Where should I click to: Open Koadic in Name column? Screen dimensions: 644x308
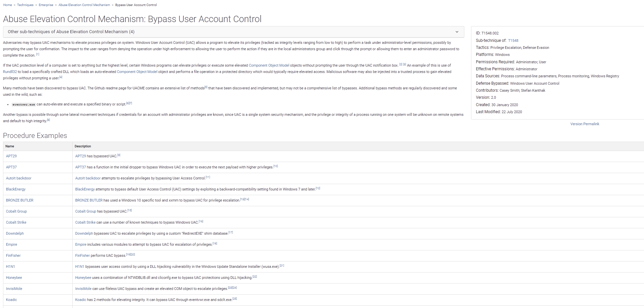tap(11, 300)
